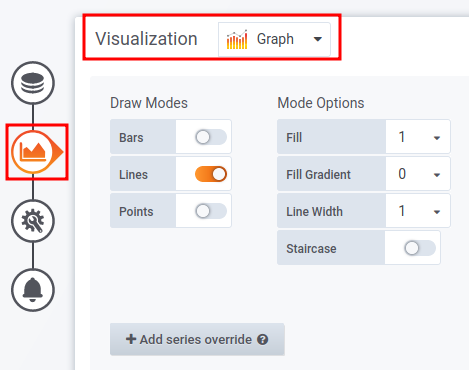Click help icon beside Add series override
Screen dimensions: 469x374
[263, 339]
